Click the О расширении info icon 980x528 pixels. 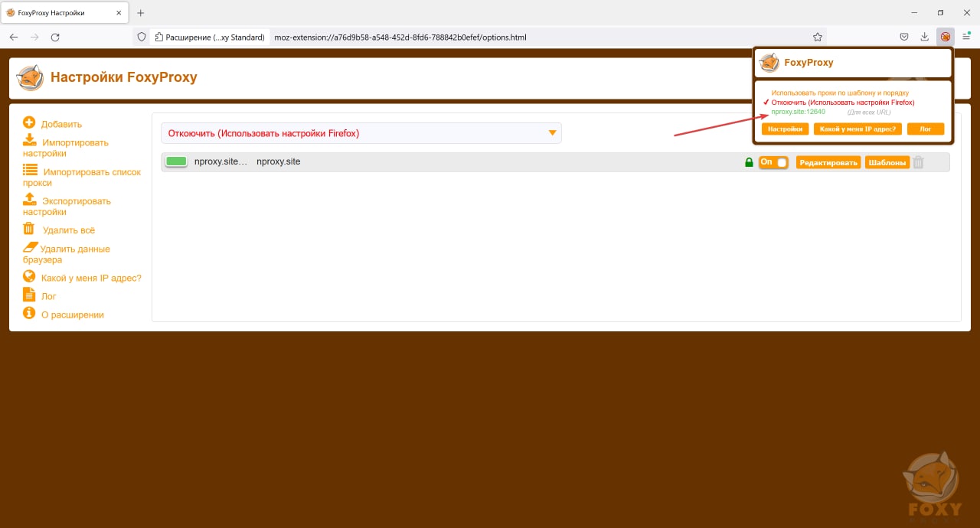(29, 313)
